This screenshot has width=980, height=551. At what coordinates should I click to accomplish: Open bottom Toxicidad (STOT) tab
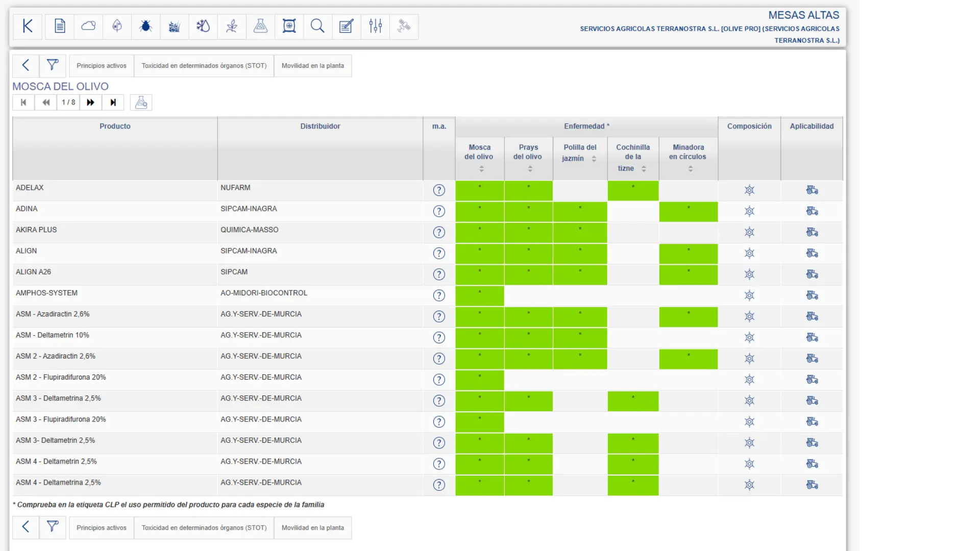tap(204, 528)
